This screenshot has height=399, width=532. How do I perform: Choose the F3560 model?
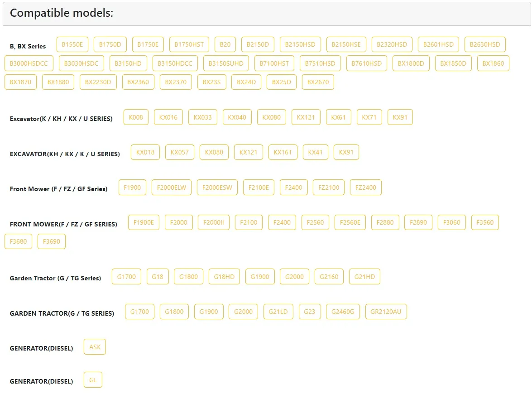coord(485,222)
